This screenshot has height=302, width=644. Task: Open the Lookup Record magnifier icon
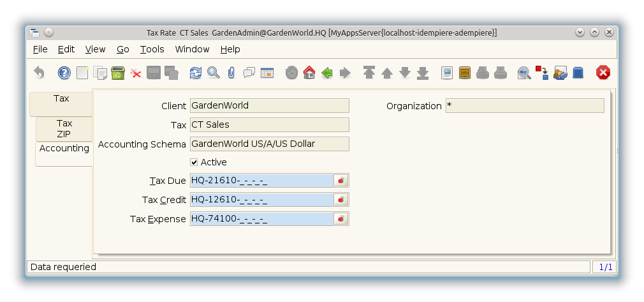213,73
